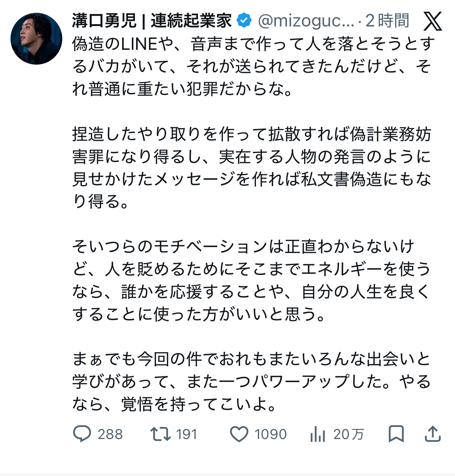Open the view analytics bar-chart icon
Screen dimensions: 455x476
318,434
